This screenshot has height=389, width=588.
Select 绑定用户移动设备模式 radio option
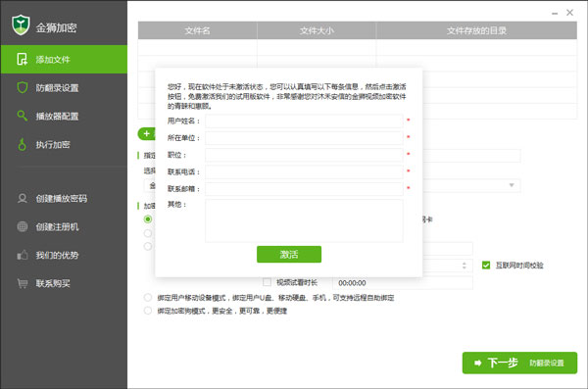[148, 298]
